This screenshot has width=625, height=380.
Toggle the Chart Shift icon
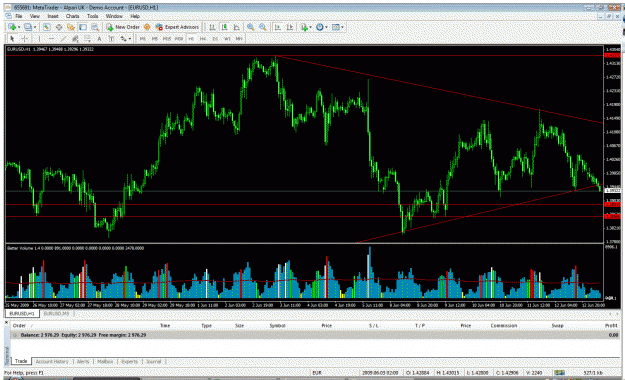point(290,27)
